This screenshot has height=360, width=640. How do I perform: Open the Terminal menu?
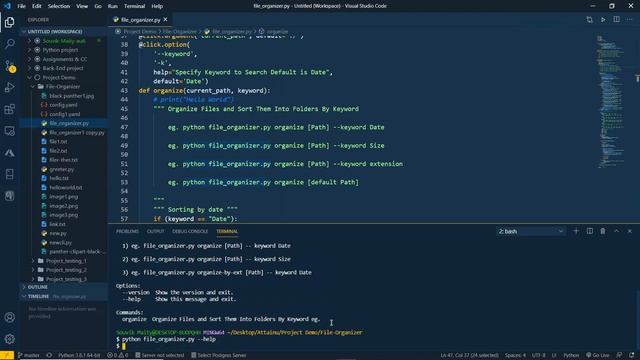click(x=134, y=6)
